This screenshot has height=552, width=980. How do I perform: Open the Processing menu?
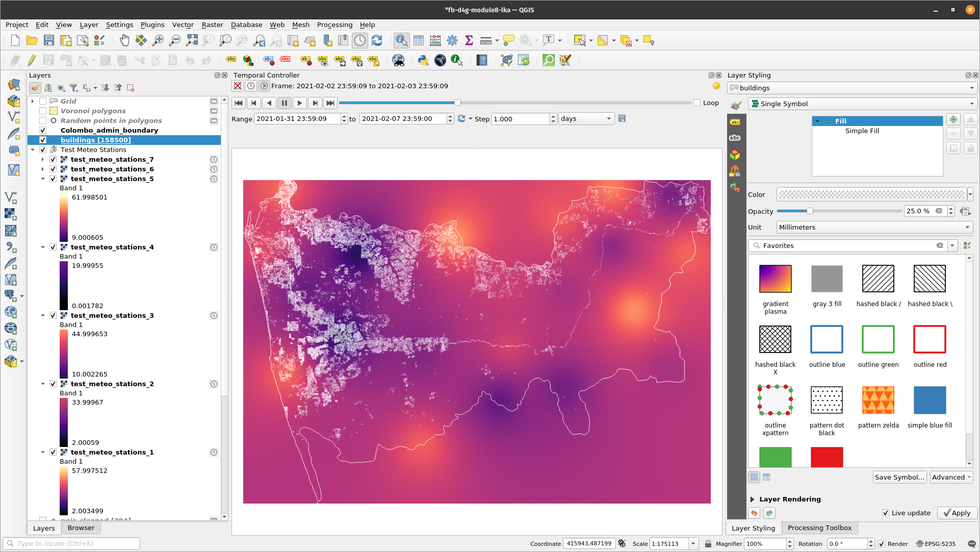tap(334, 24)
